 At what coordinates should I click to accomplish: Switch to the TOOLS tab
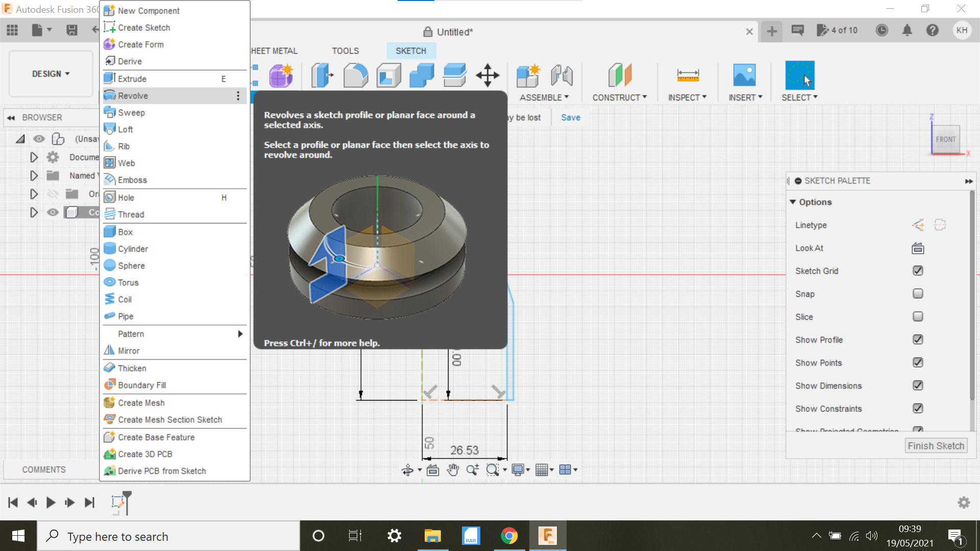pyautogui.click(x=346, y=51)
